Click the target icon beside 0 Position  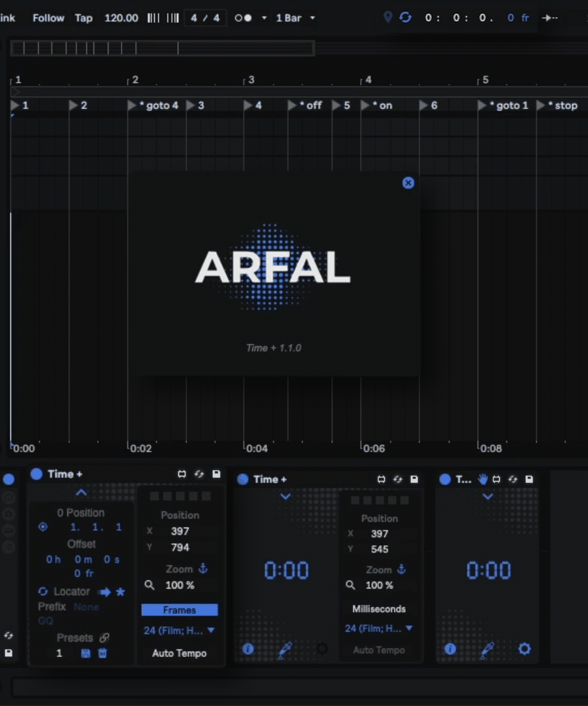pyautogui.click(x=43, y=527)
